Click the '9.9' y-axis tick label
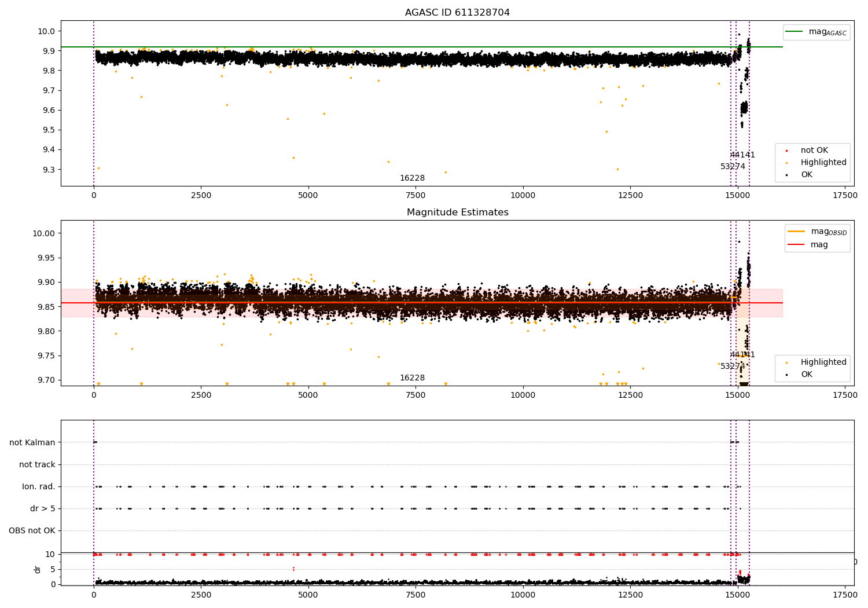868x608 pixels. pos(49,51)
